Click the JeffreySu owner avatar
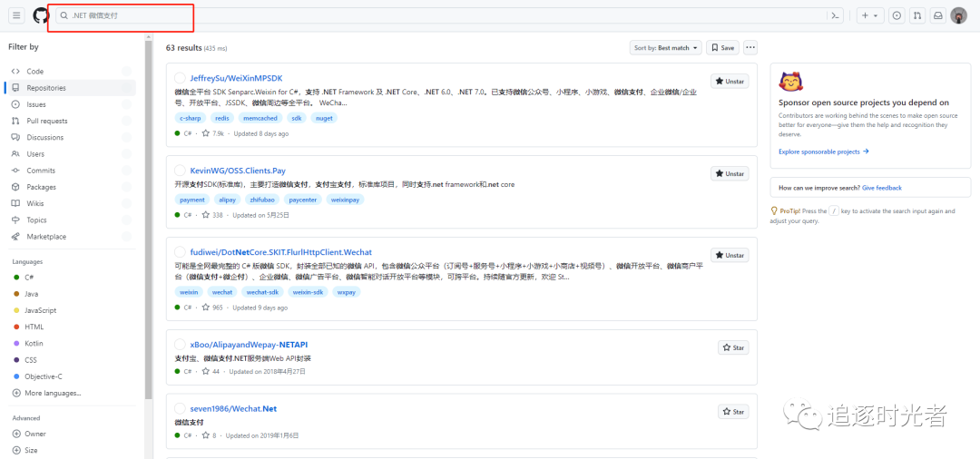980x459 pixels. [180, 78]
